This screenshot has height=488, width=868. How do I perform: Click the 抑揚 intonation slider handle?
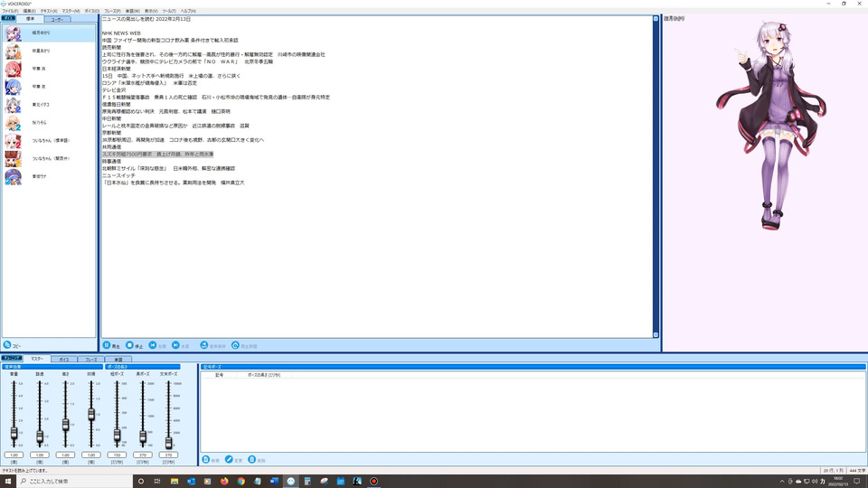(91, 414)
